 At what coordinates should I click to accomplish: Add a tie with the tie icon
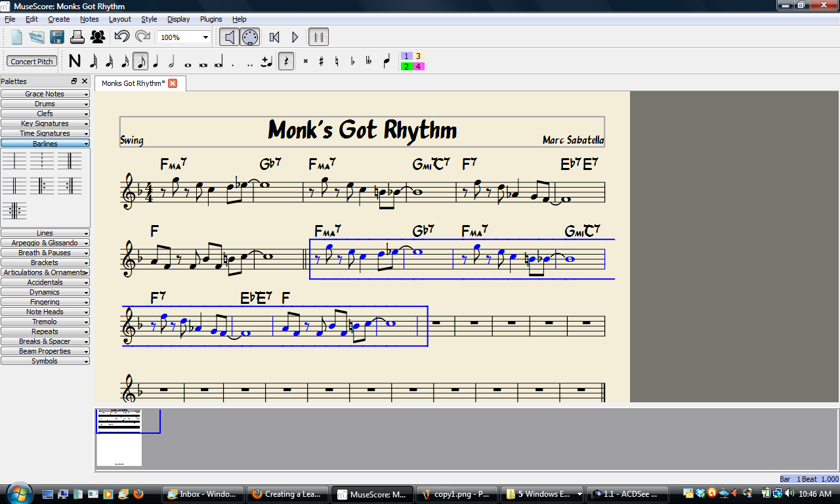point(266,62)
